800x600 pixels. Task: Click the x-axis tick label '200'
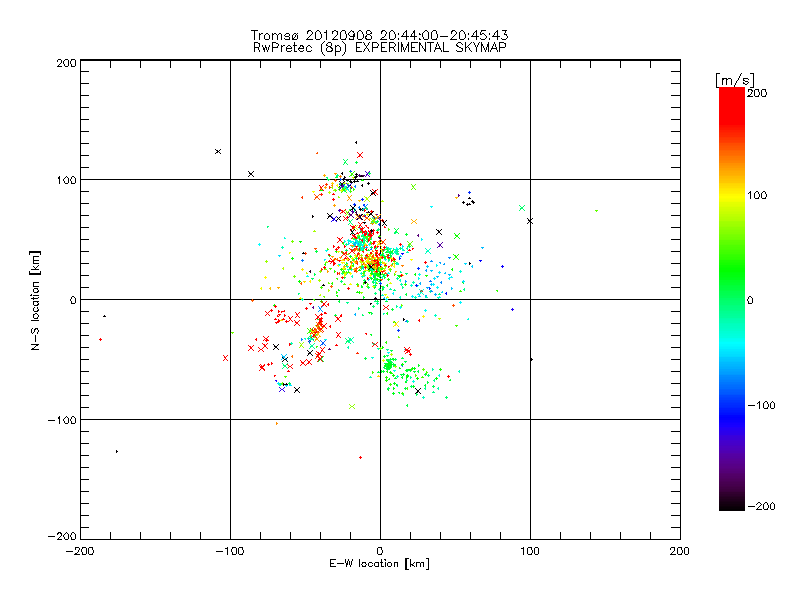(x=680, y=551)
